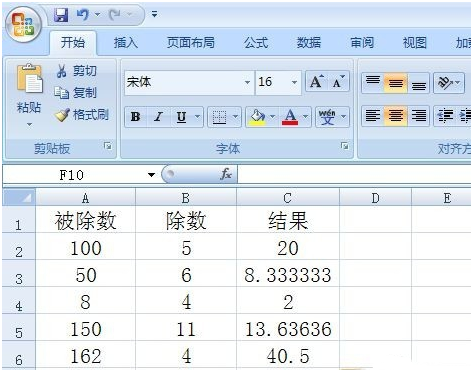Customize the Quick Access Toolbar
Screen dimensions: 471x370
coord(154,14)
